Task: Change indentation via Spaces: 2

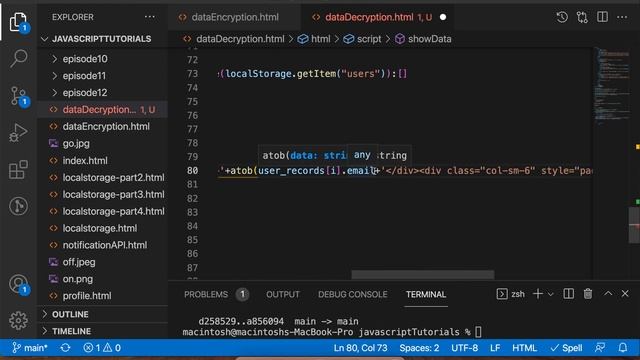Action: pos(419,348)
